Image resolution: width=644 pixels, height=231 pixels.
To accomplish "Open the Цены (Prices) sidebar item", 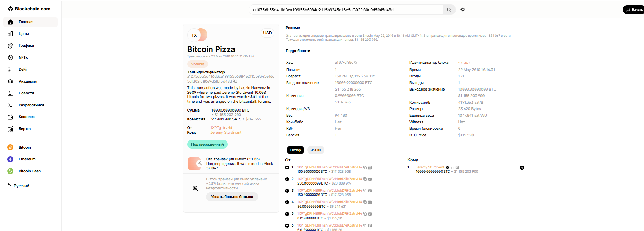I will pyautogui.click(x=23, y=34).
